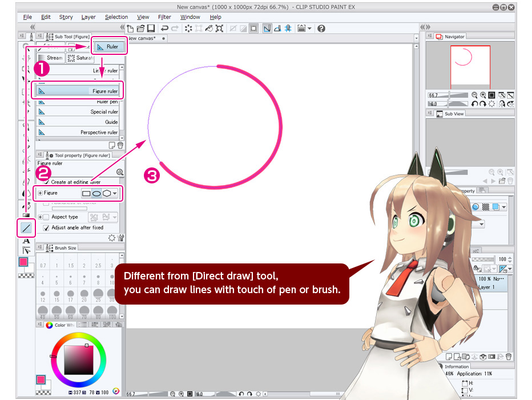Click the Save floppy disk icon in the command bar
This screenshot has height=400, width=532.
[151, 28]
